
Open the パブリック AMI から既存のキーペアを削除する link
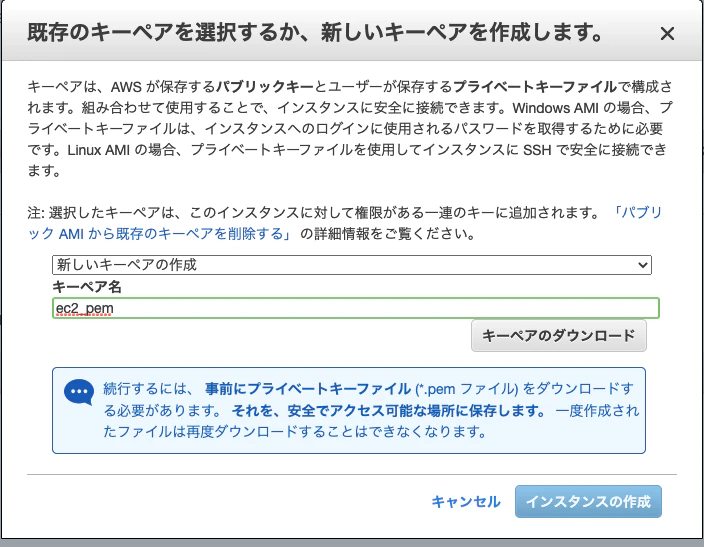(159, 234)
